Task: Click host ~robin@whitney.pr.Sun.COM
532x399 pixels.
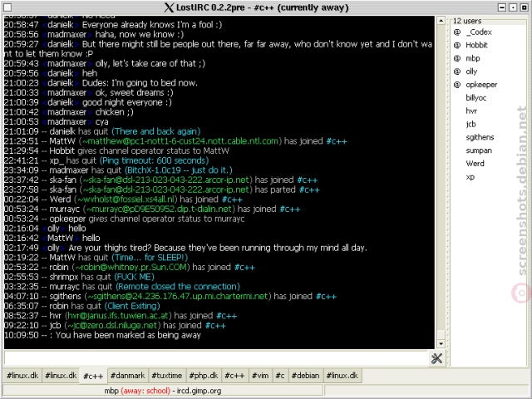Action: click(131, 268)
